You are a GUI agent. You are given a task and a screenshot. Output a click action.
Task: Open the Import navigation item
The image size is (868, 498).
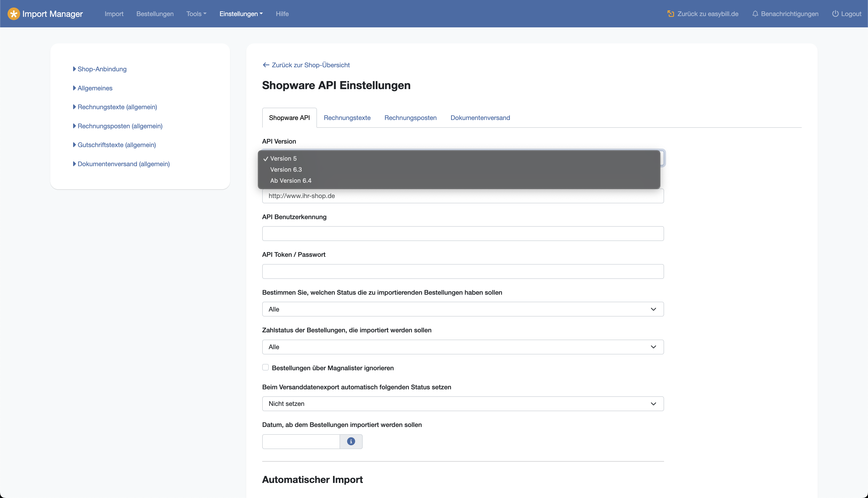114,14
